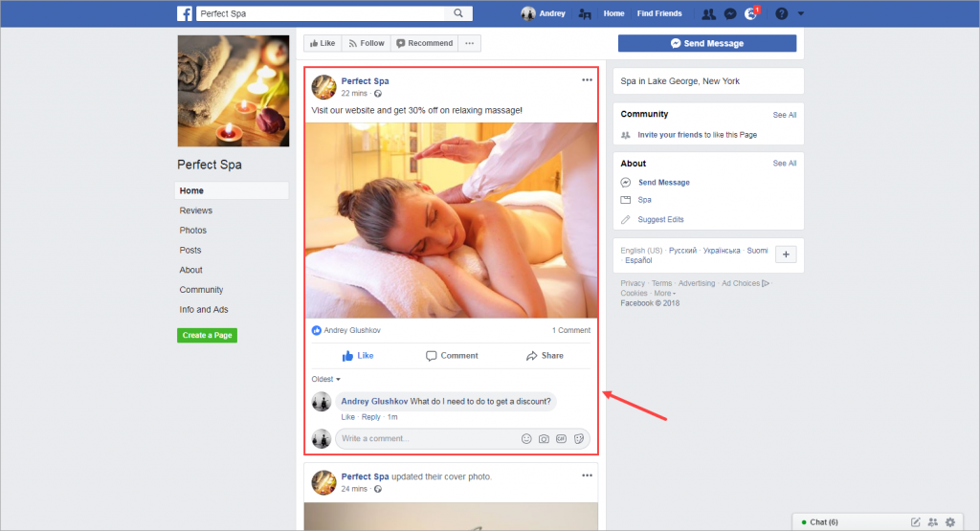Screen dimensions: 980x531
Task: Click Find Friends in top navigation
Action: click(659, 13)
